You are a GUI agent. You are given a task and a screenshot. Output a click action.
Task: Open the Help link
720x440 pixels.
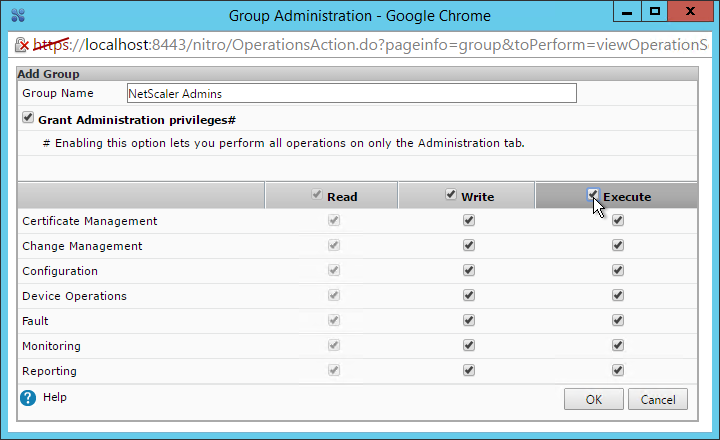55,397
